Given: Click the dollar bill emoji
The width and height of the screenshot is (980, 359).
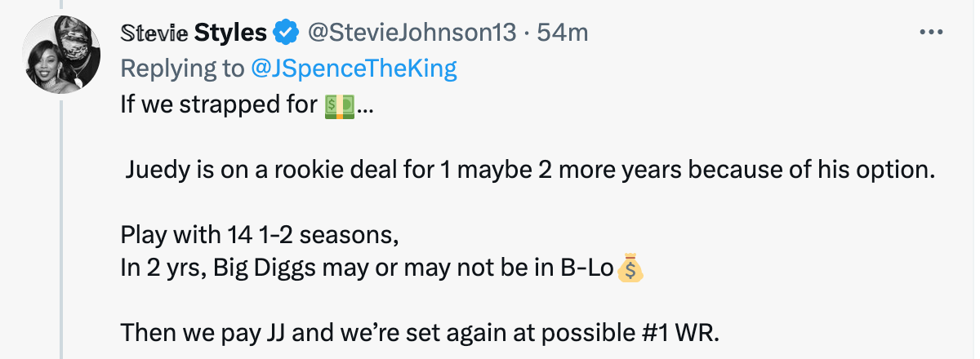Looking at the screenshot, I should (x=339, y=108).
